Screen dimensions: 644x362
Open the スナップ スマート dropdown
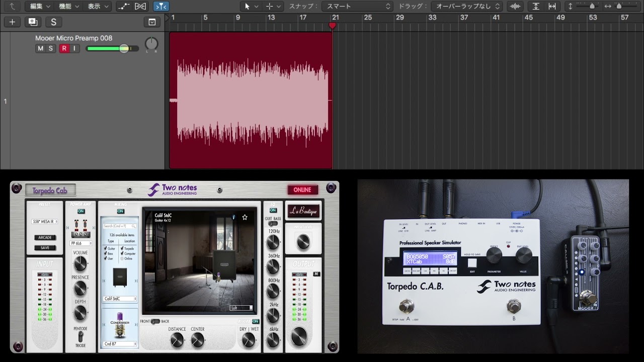357,6
